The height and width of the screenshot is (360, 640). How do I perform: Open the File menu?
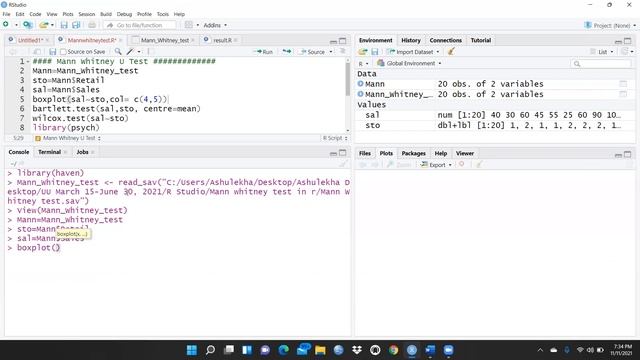click(x=7, y=14)
